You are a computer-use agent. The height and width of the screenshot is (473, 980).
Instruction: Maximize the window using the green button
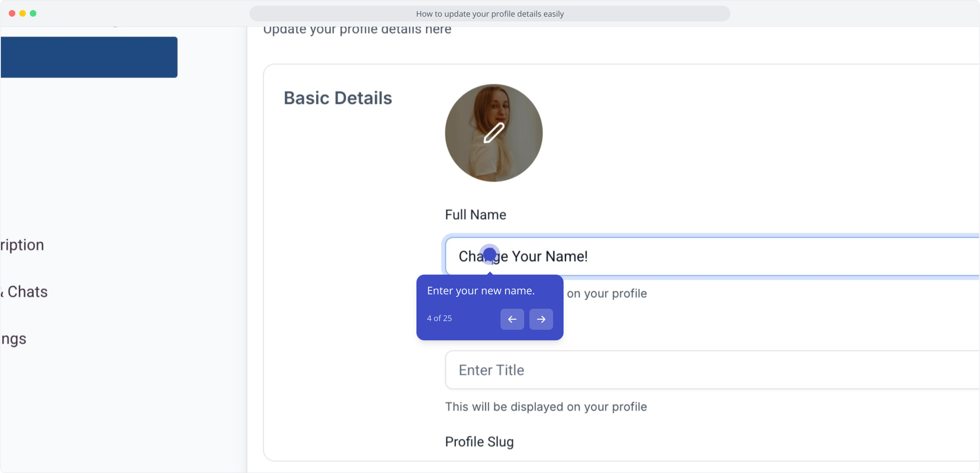click(33, 14)
